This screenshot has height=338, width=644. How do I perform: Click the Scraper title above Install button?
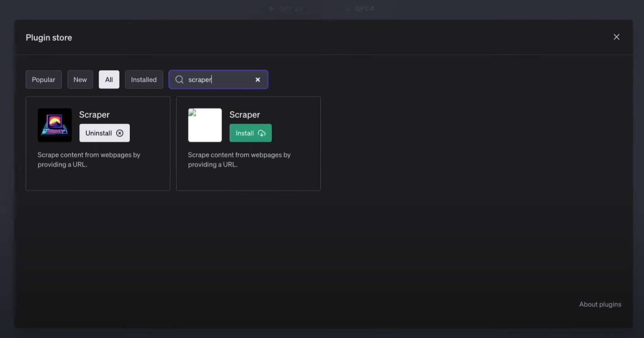(x=245, y=115)
